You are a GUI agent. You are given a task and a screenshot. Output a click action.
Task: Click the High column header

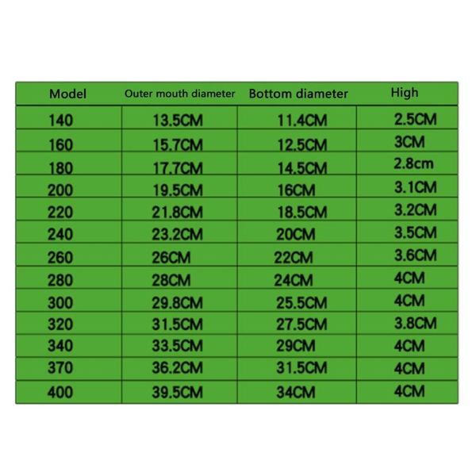click(404, 93)
